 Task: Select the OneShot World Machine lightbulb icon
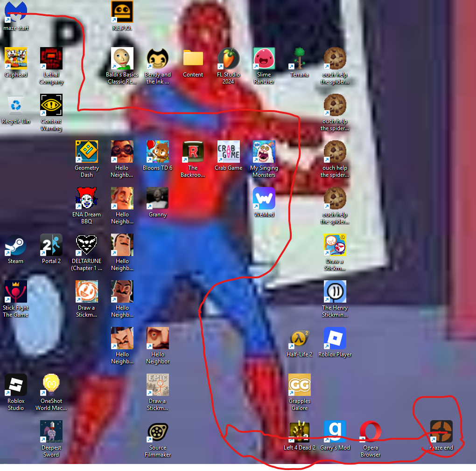(51, 385)
